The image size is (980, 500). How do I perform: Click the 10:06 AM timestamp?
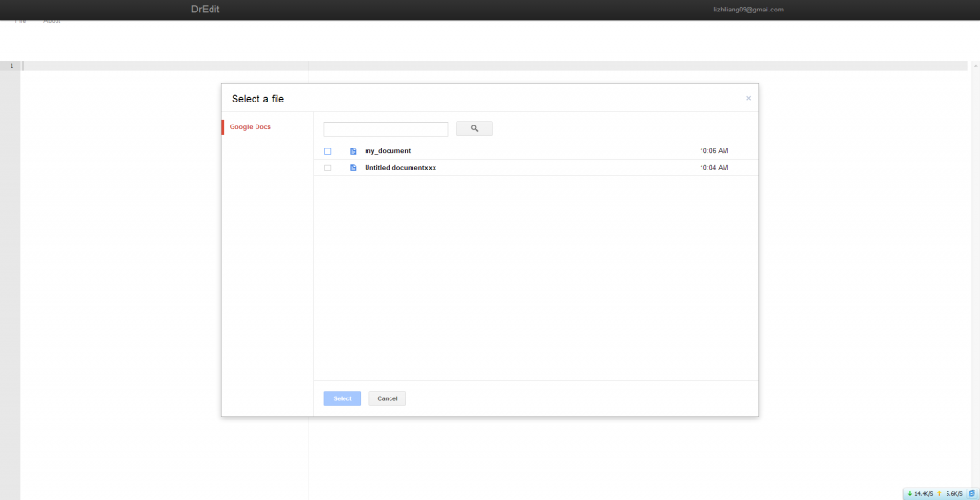click(714, 151)
